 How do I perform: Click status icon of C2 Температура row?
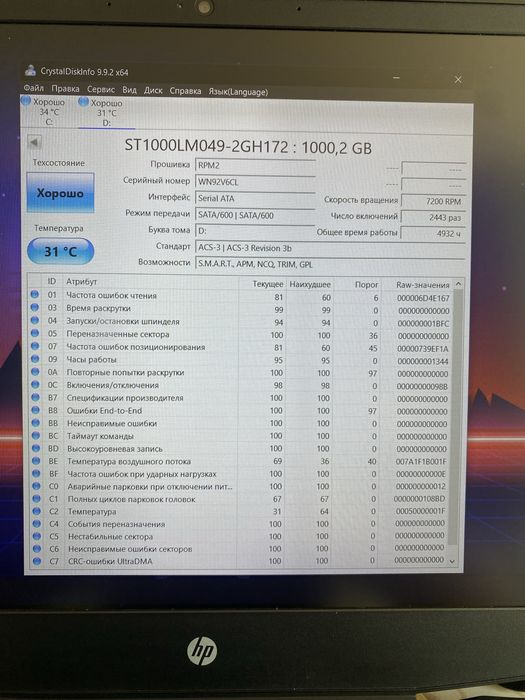37,511
